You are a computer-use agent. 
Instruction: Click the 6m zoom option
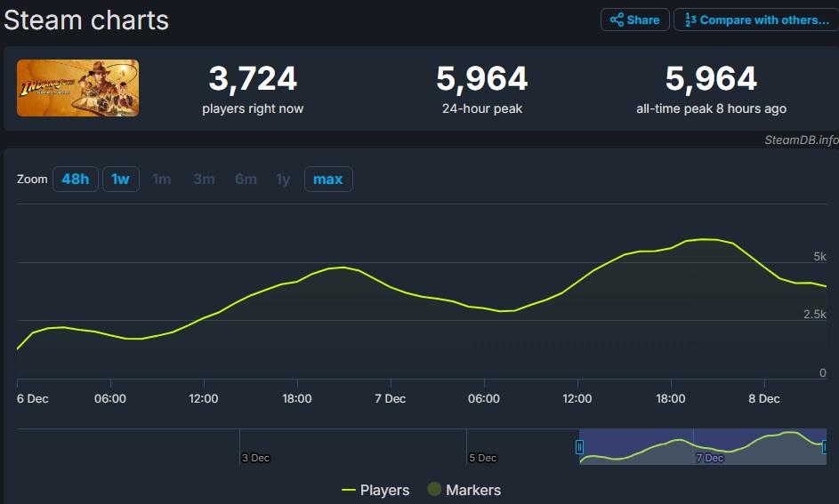pos(246,180)
